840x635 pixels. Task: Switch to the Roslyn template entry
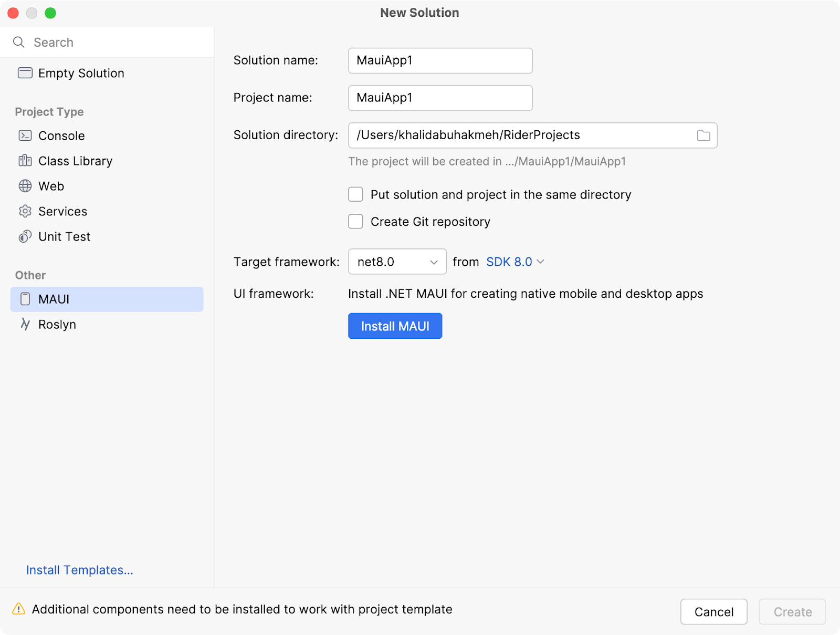tap(57, 324)
